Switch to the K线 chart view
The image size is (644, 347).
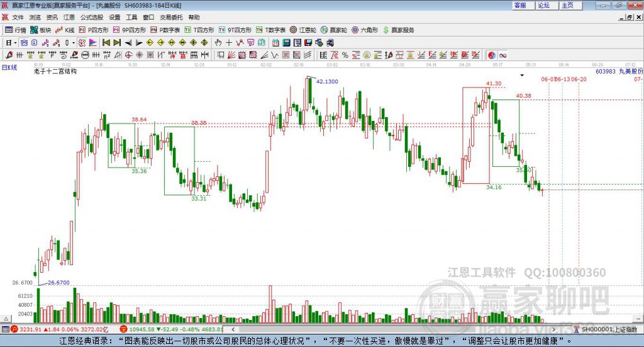point(65,30)
